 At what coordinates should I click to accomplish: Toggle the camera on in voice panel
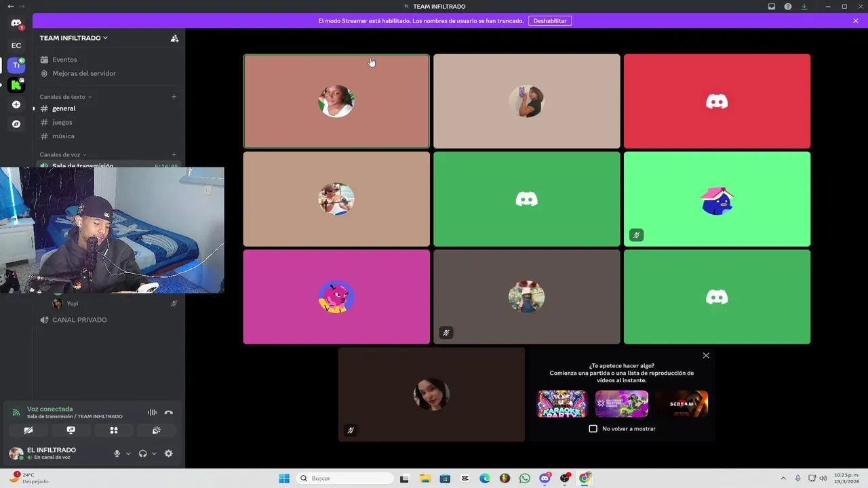click(28, 430)
